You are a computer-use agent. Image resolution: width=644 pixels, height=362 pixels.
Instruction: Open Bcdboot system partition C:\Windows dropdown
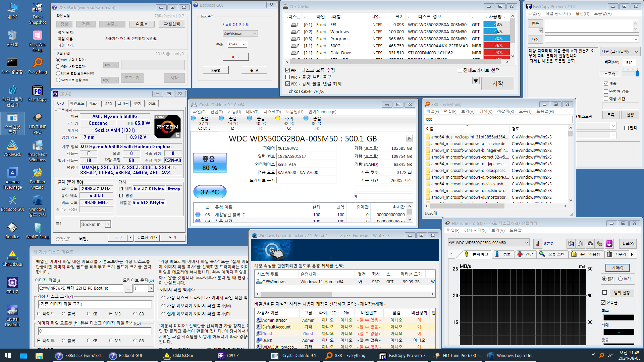pos(240,34)
